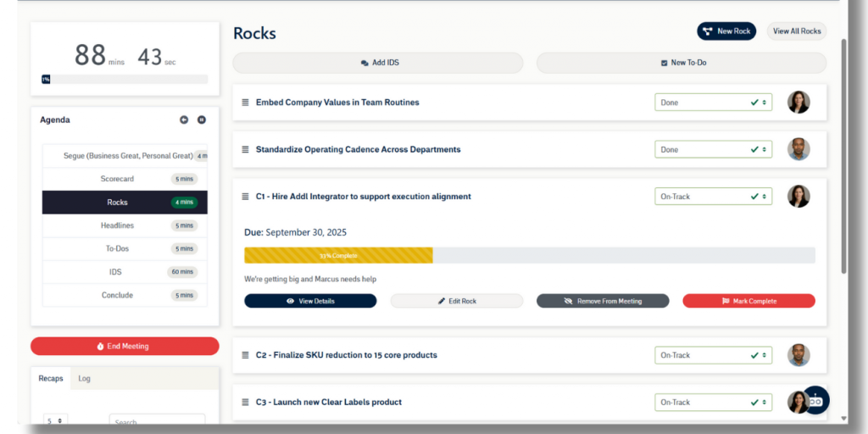Open status dropdown for Embed Company Values rock

click(713, 103)
